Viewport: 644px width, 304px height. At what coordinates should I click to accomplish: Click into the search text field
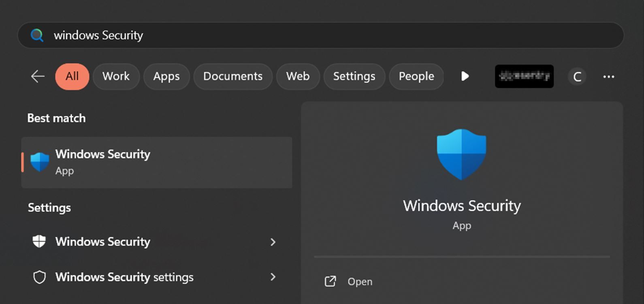[324, 35]
